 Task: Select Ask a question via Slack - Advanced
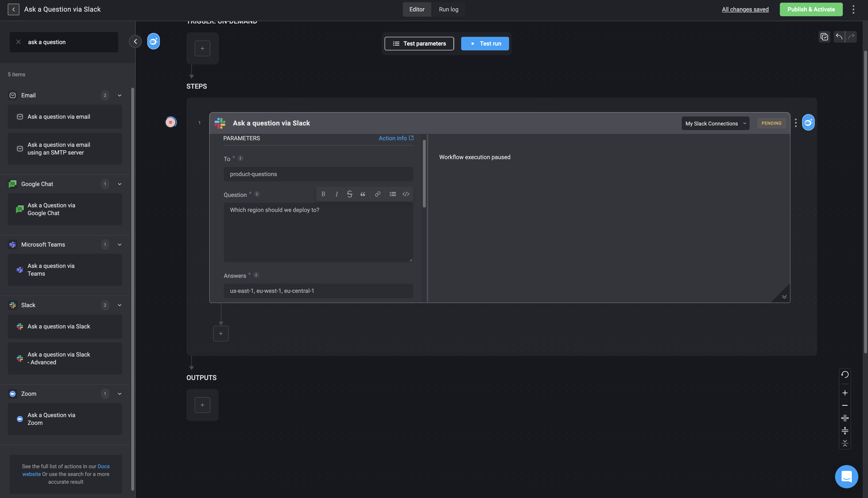(65, 358)
